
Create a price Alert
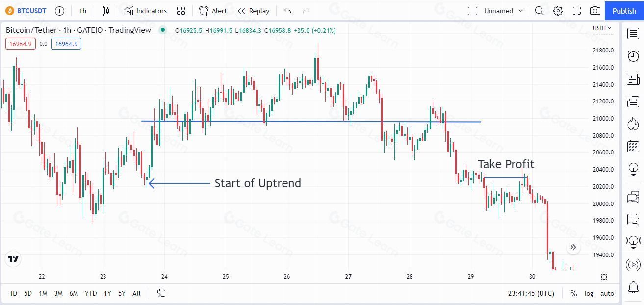pos(213,11)
